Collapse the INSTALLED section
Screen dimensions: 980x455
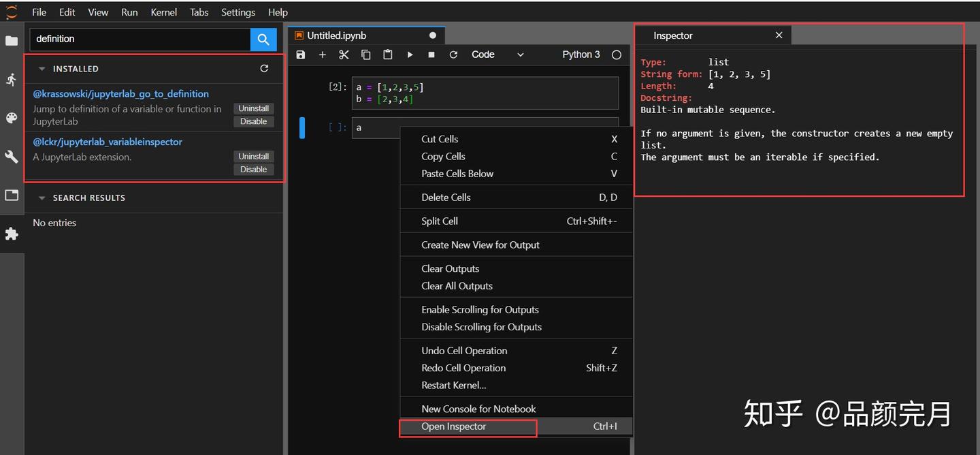coord(42,69)
